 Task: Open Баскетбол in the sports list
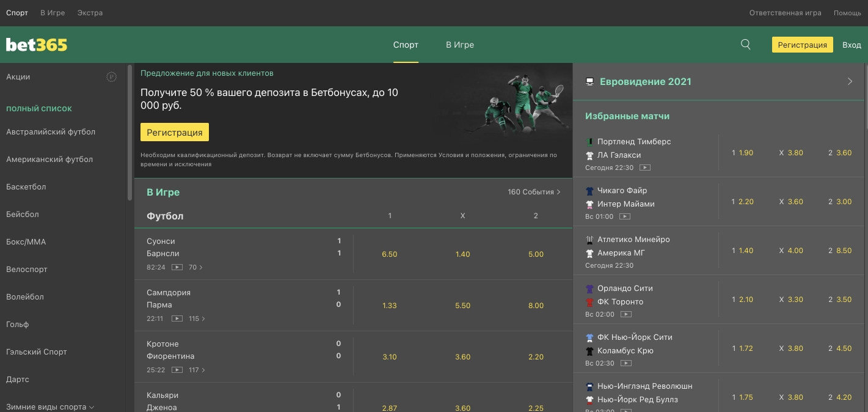tap(26, 187)
